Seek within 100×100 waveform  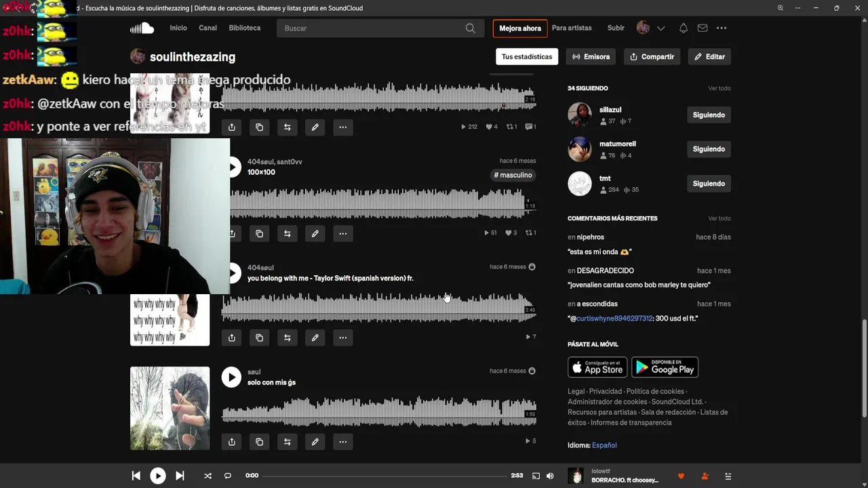click(383, 203)
